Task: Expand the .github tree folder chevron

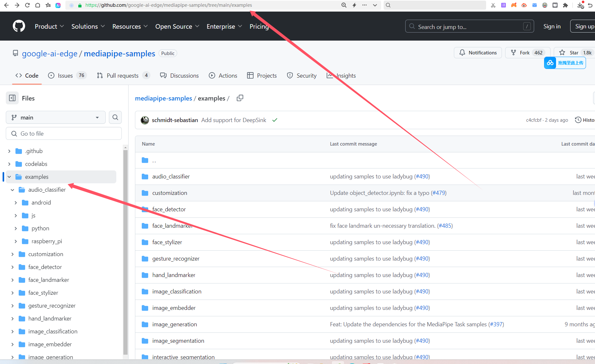Action: pyautogui.click(x=9, y=151)
